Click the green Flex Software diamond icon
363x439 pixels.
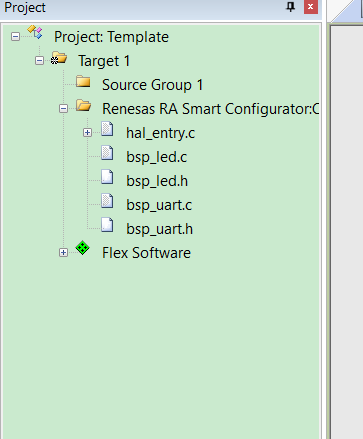(82, 248)
